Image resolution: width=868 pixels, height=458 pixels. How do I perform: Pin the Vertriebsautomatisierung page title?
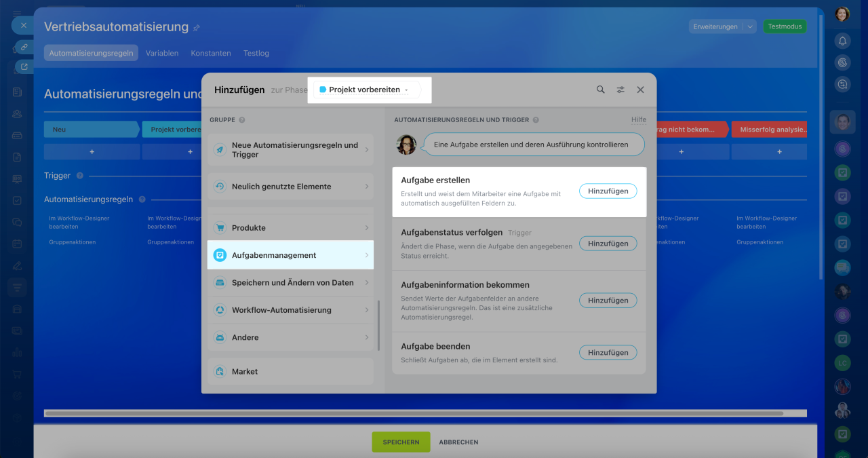197,28
